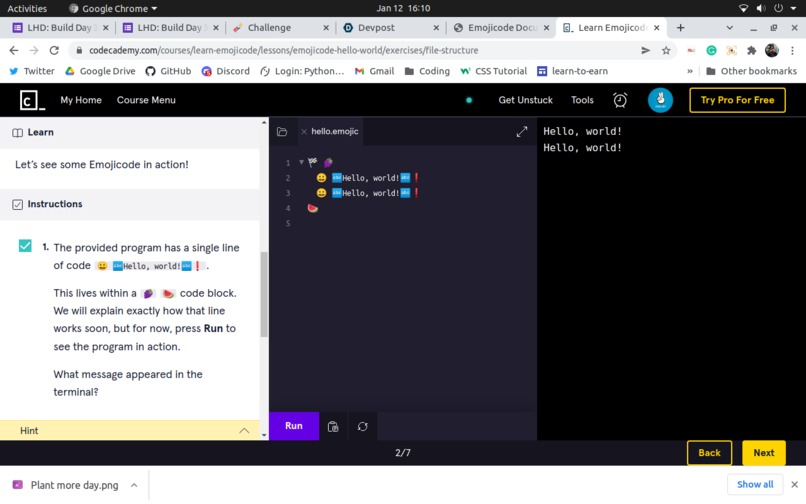Image resolution: width=806 pixels, height=504 pixels.
Task: Click the Wi-Fi network icon in top bar
Action: click(x=743, y=8)
